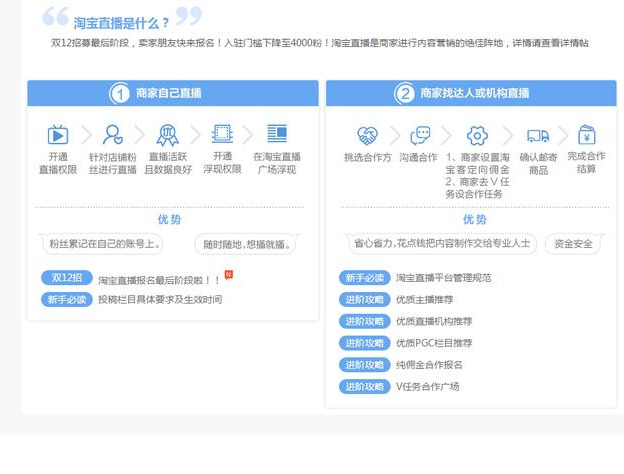Click 新手必读 tag beside 投稿栏目具体要求
Image resolution: width=624 pixels, height=474 pixels.
pyautogui.click(x=66, y=300)
